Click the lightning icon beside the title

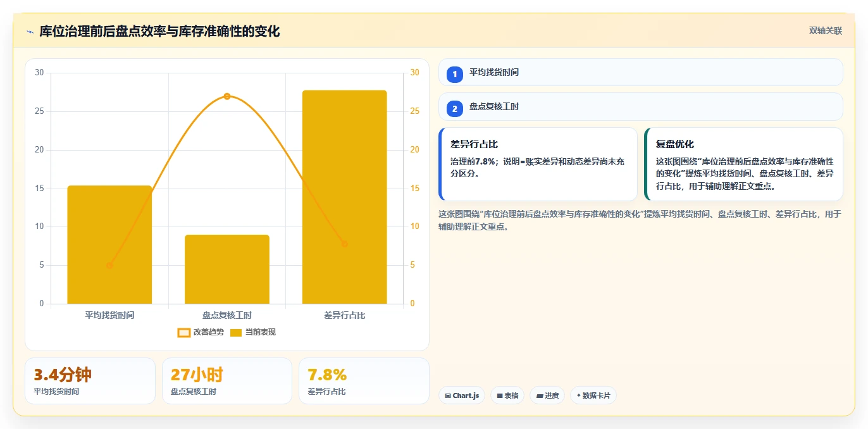[30, 32]
